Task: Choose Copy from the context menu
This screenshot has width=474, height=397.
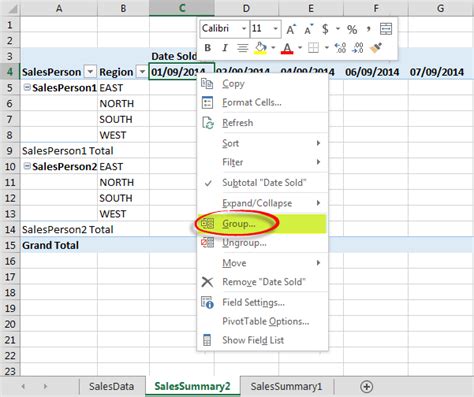Action: point(262,84)
